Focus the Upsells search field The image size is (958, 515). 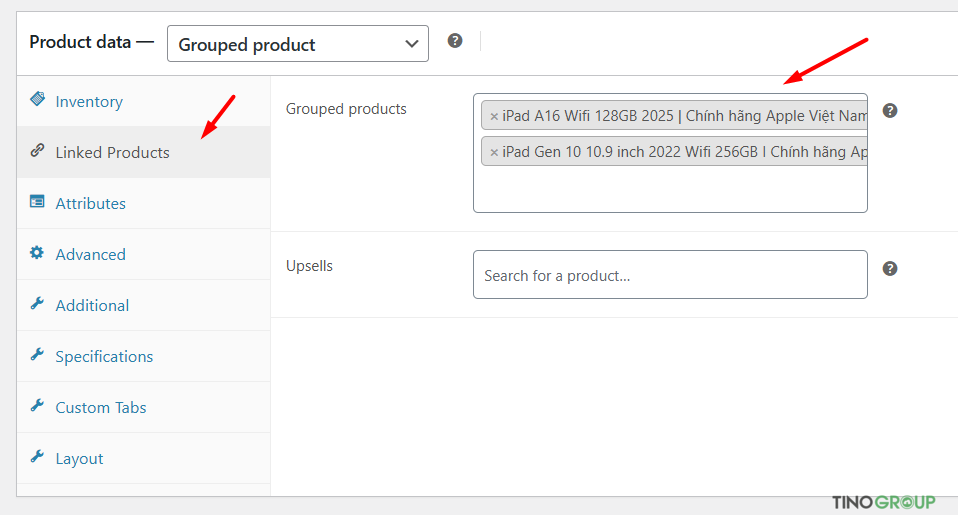tap(670, 275)
